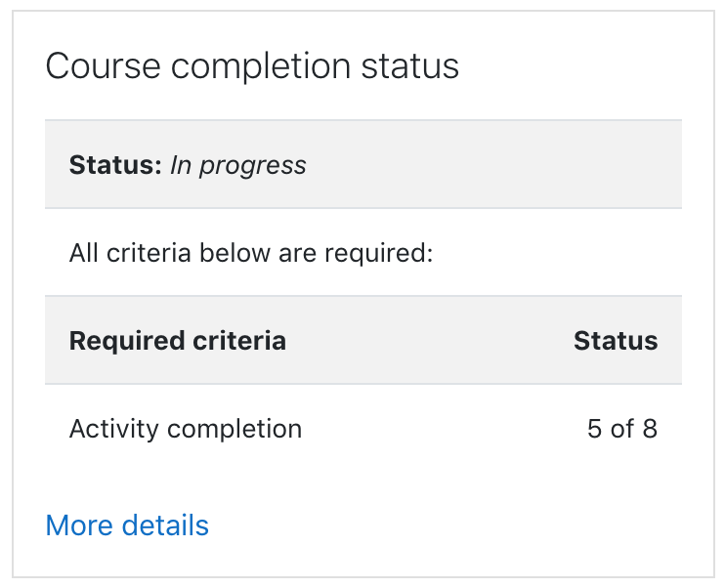Click the number 8 in activity status
Image resolution: width=725 pixels, height=588 pixels.
[650, 429]
